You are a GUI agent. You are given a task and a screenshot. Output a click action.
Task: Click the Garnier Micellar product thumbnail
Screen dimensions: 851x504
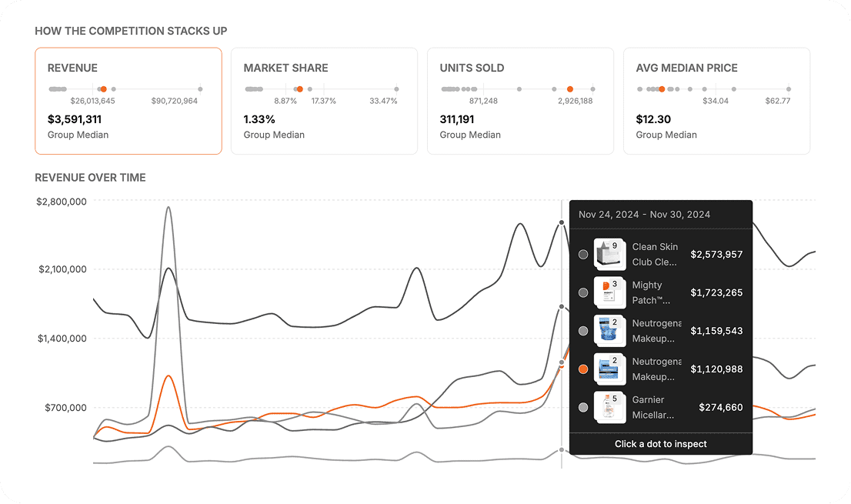coord(609,407)
